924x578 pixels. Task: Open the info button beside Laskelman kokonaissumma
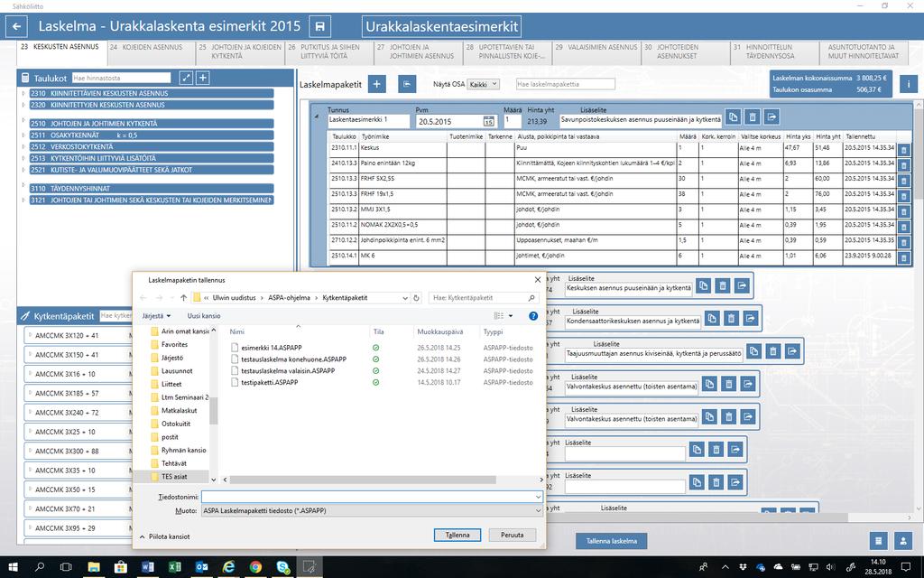point(908,84)
